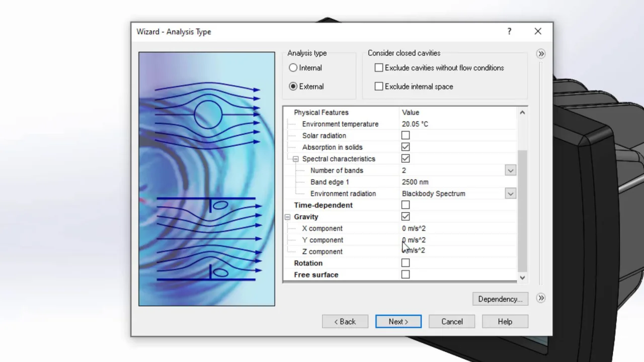Collapse the Spectral characteristics section
Image resolution: width=644 pixels, height=362 pixels.
tap(296, 159)
